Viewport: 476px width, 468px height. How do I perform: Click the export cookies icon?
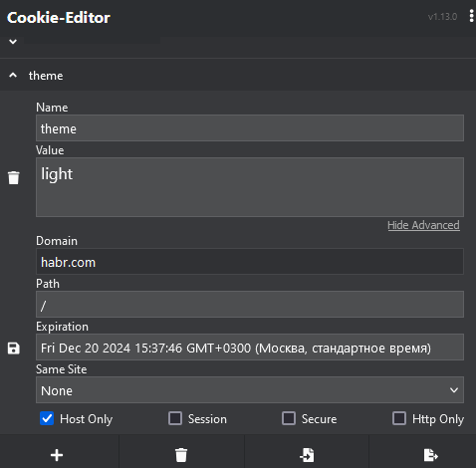coord(431,455)
